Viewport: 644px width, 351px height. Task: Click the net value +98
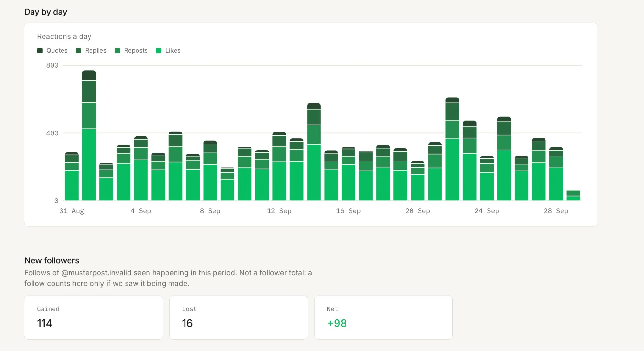point(337,323)
